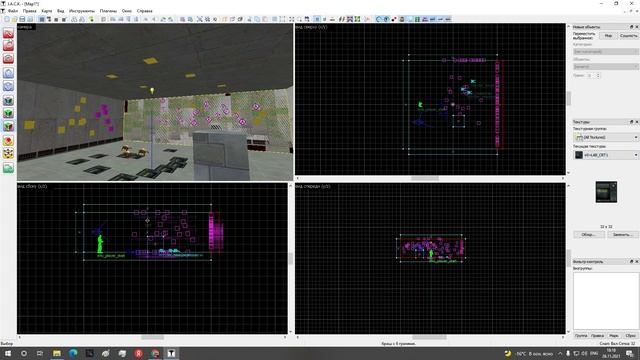Click the Сущность button in New Objects panel

coord(628,36)
